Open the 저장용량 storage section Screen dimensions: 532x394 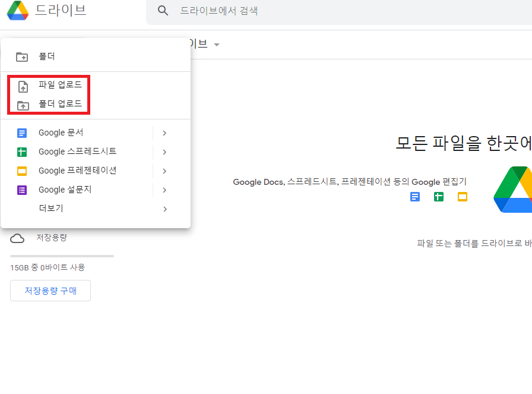[x=52, y=238]
